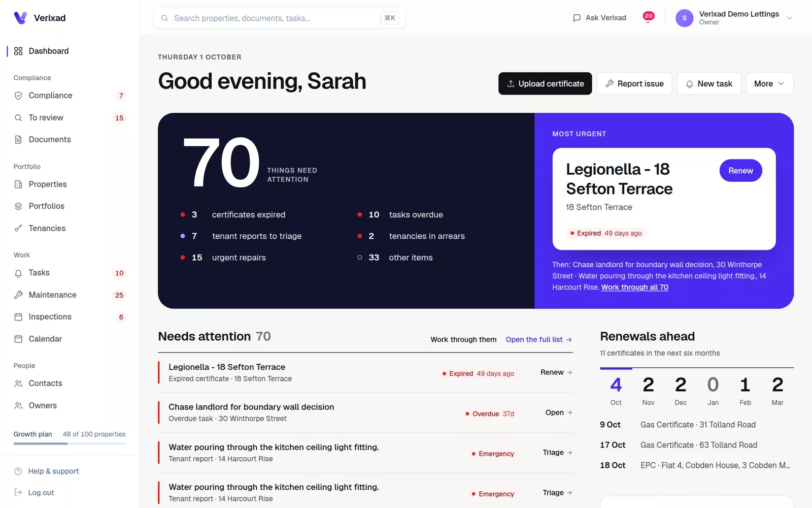Click the S user avatar
This screenshot has width=812, height=508.
pyautogui.click(x=684, y=18)
